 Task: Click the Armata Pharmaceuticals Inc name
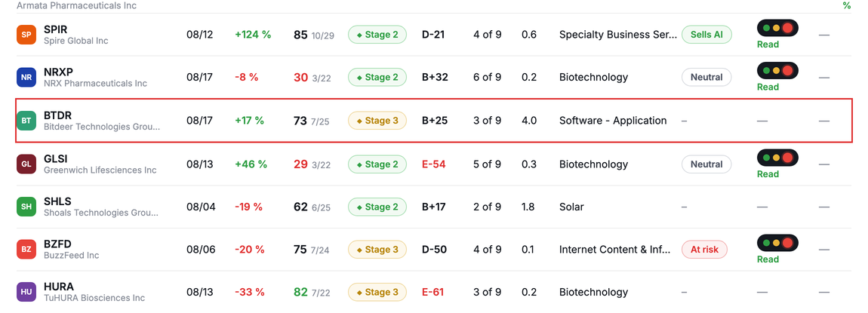click(77, 5)
